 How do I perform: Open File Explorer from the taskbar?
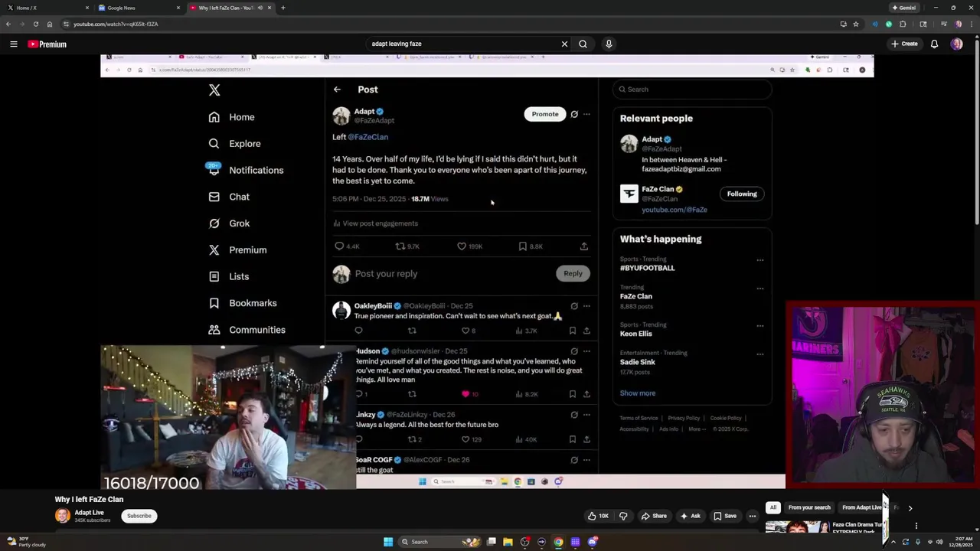tap(508, 542)
